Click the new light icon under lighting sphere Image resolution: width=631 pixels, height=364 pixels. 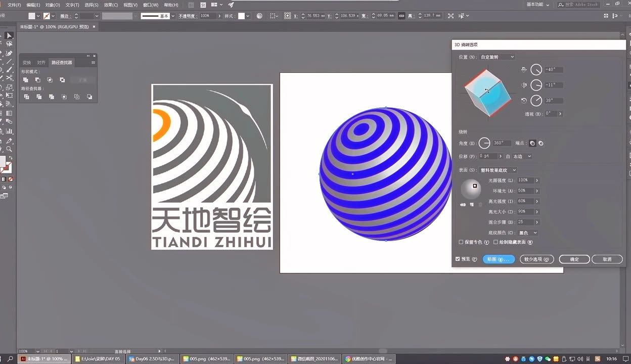click(471, 205)
